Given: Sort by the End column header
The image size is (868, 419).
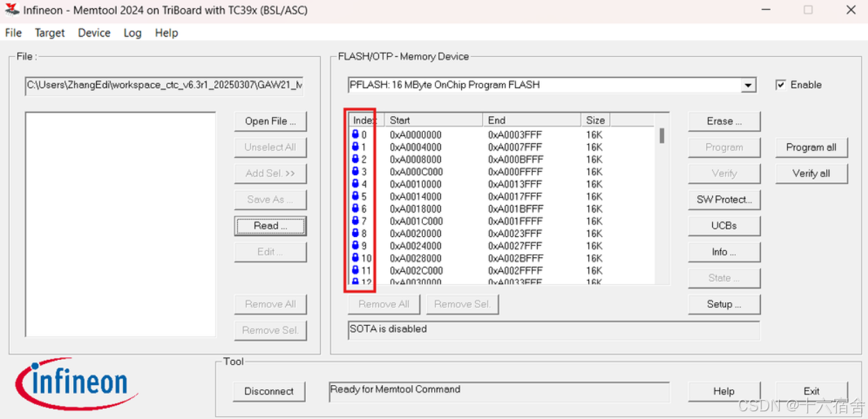Looking at the screenshot, I should pos(531,120).
